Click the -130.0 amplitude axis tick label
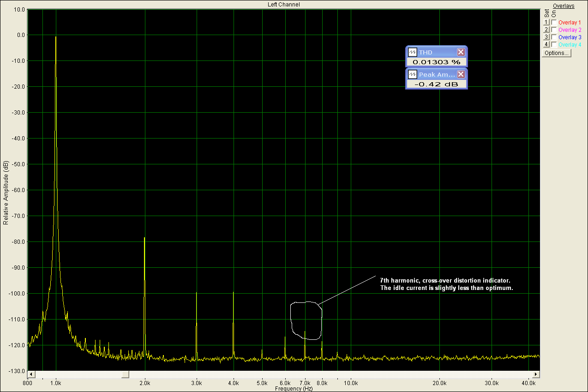 click(17, 371)
